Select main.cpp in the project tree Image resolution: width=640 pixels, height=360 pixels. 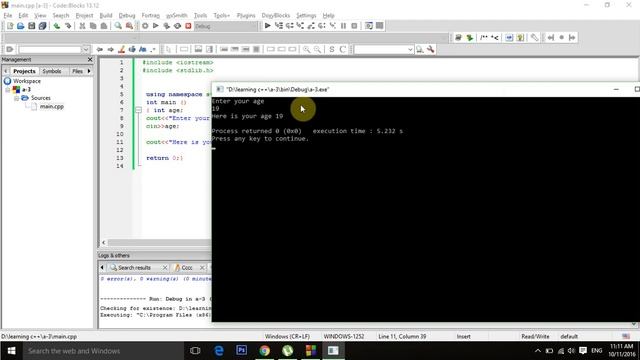52,107
